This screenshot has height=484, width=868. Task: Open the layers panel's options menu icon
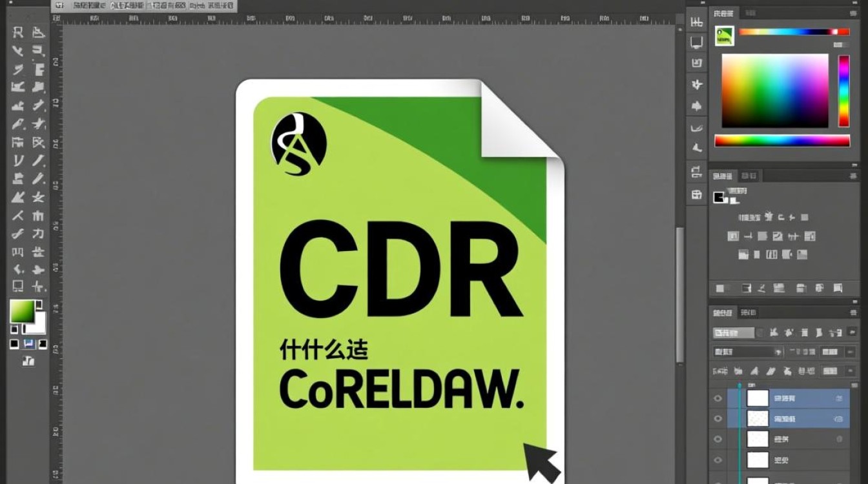pyautogui.click(x=852, y=313)
